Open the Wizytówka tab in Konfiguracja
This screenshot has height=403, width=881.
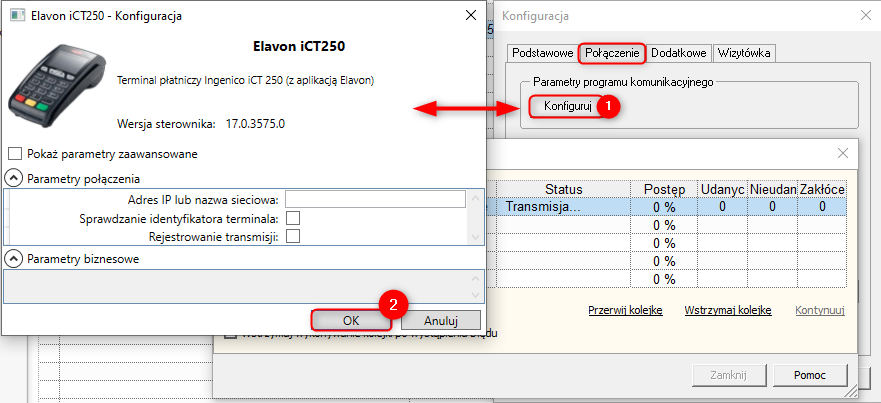coord(745,53)
